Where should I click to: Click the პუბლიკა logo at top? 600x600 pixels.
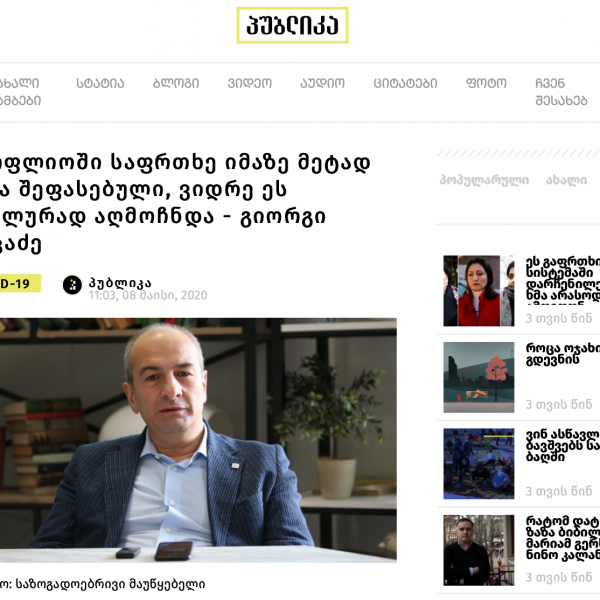(292, 25)
